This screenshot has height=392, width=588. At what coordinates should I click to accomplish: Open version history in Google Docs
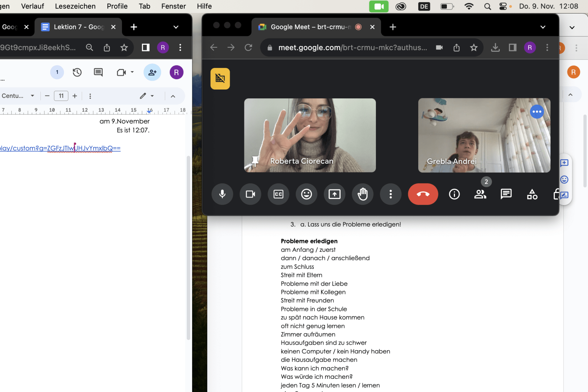[x=77, y=72]
